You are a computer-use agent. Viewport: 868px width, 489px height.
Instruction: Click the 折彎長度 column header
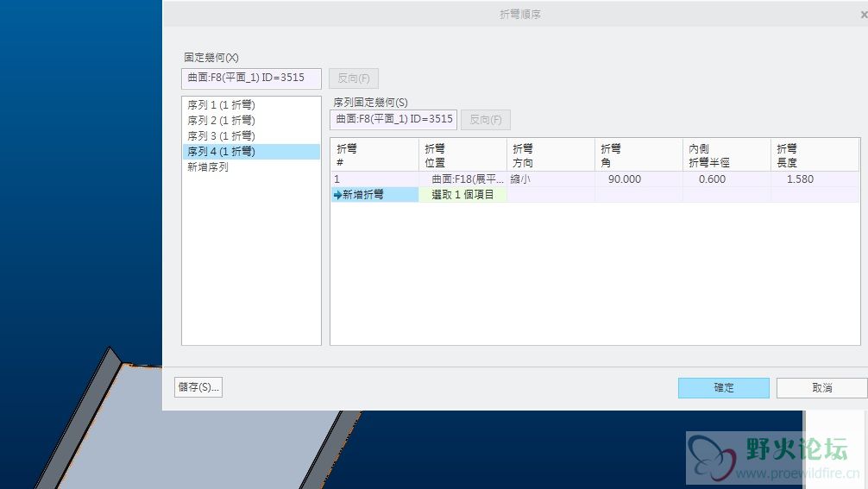pos(815,155)
